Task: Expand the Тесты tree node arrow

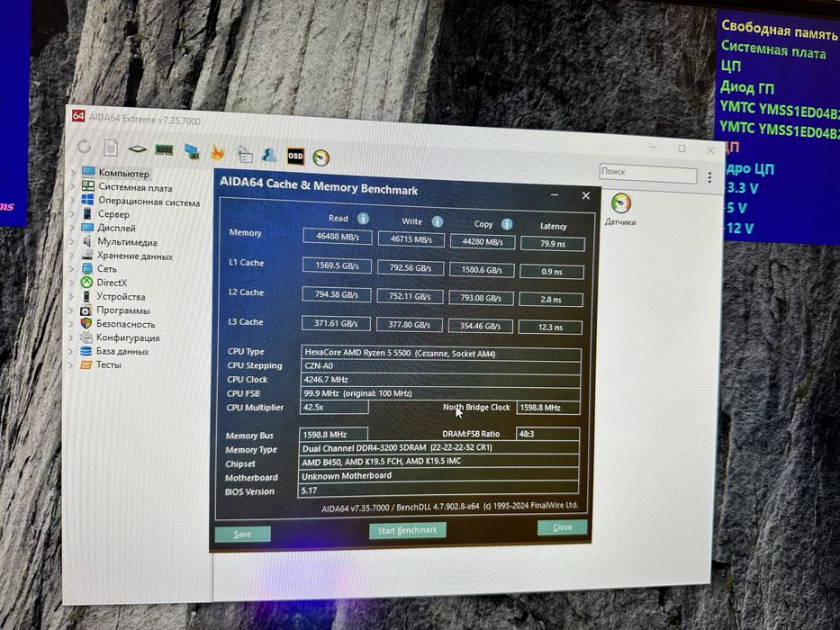Action: (x=71, y=364)
